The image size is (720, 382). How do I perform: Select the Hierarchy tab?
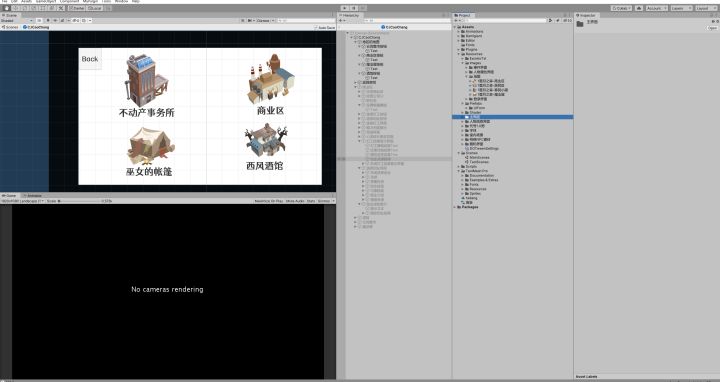350,15
